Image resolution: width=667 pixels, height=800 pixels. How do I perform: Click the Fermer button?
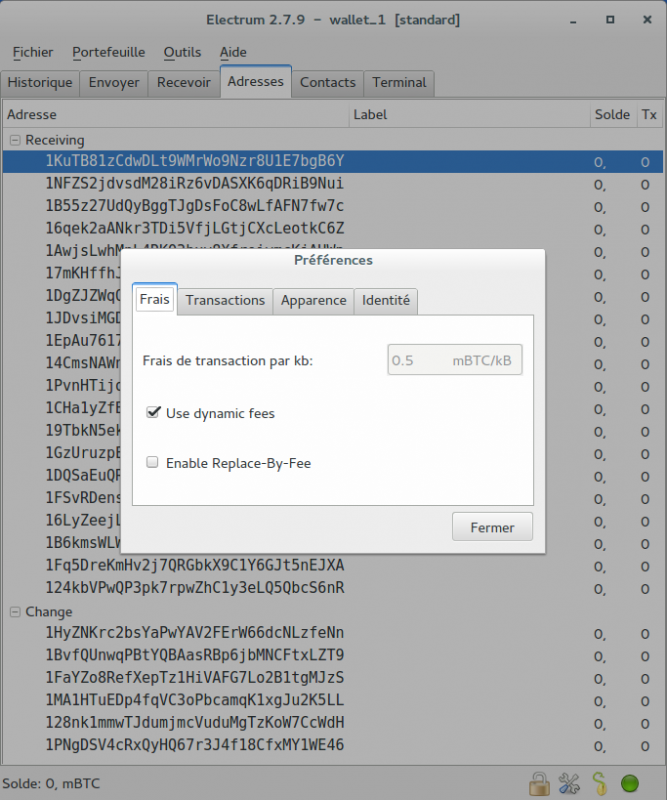click(492, 527)
